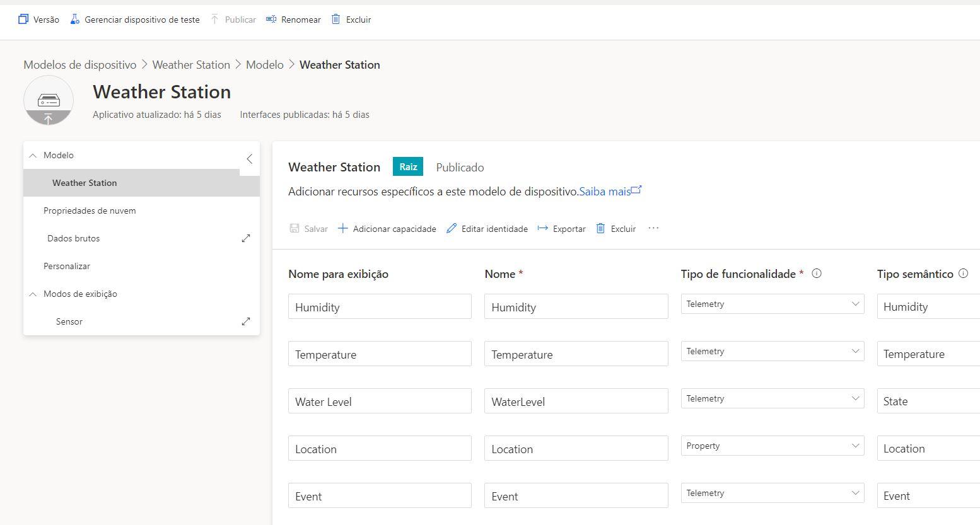Open Location row Property type dropdown
Viewport: 980px width, 525px height.
point(772,446)
